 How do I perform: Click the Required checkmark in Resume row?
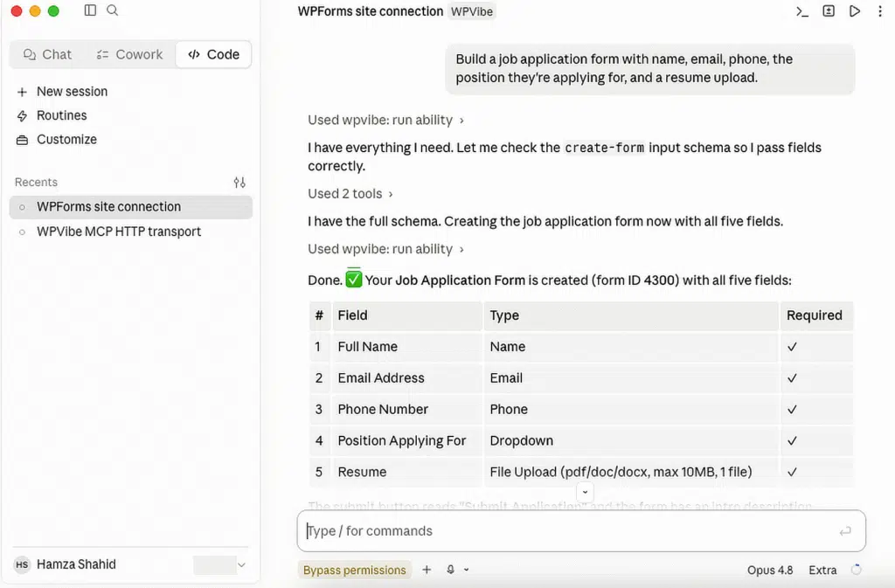[x=792, y=472]
